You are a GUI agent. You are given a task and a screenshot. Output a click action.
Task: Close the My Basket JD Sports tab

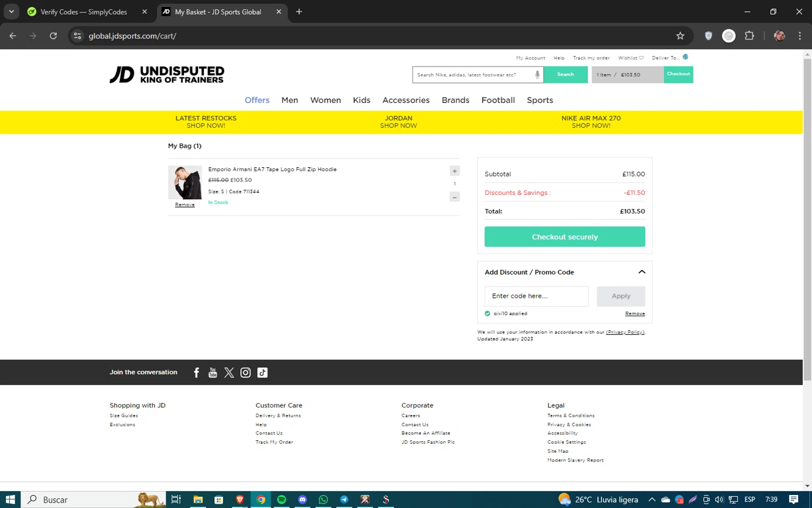point(279,11)
